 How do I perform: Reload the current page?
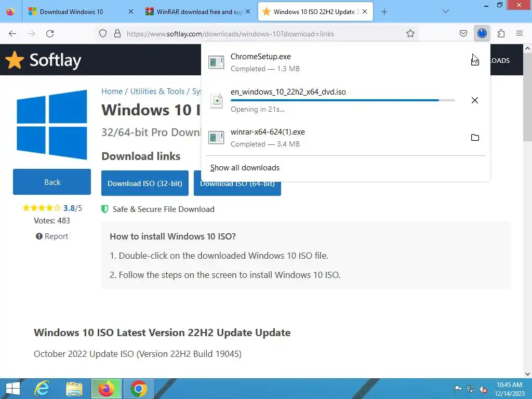[x=50, y=34]
